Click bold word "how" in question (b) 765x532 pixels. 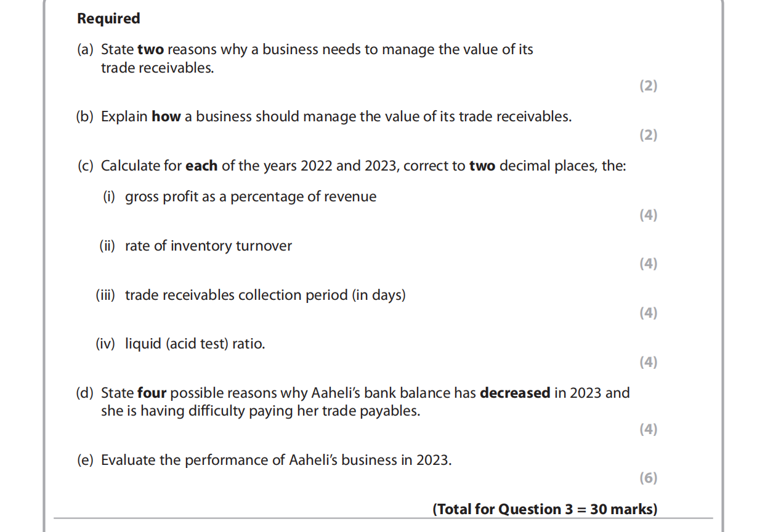tap(166, 116)
